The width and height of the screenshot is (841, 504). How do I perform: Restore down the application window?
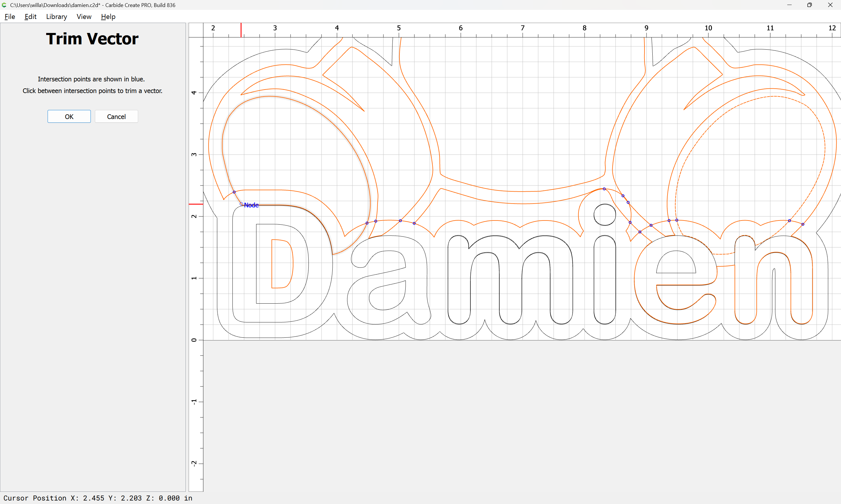point(809,5)
